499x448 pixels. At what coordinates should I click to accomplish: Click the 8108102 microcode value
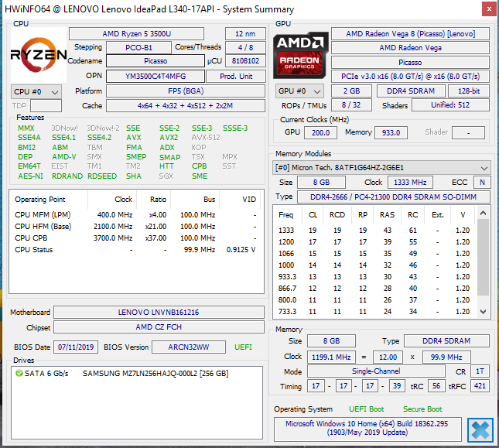coord(245,61)
